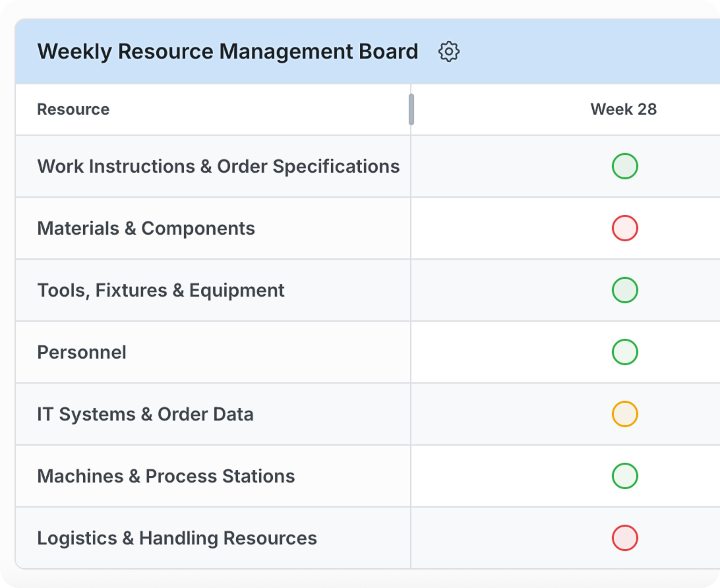
Task: Toggle the red status for Logistics & Handling
Action: click(x=624, y=538)
